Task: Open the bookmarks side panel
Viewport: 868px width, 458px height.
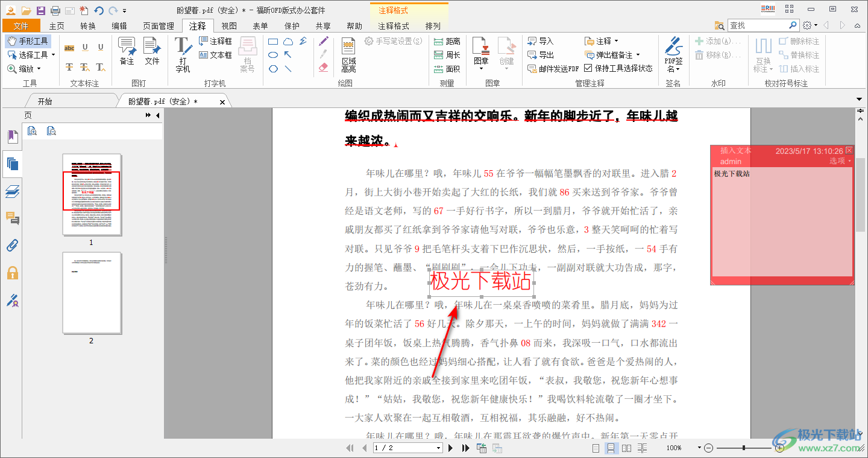Action: coord(12,136)
